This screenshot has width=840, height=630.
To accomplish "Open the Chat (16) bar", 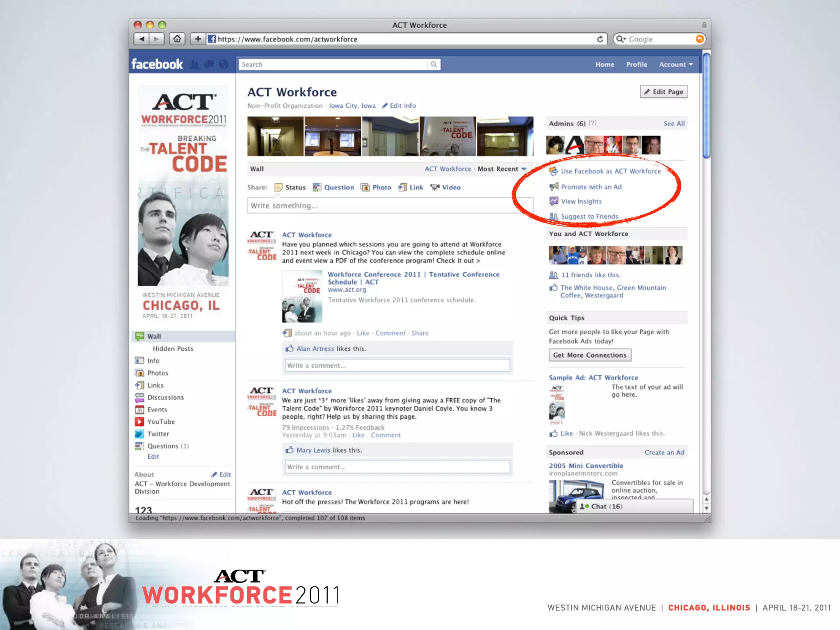I will (x=635, y=506).
